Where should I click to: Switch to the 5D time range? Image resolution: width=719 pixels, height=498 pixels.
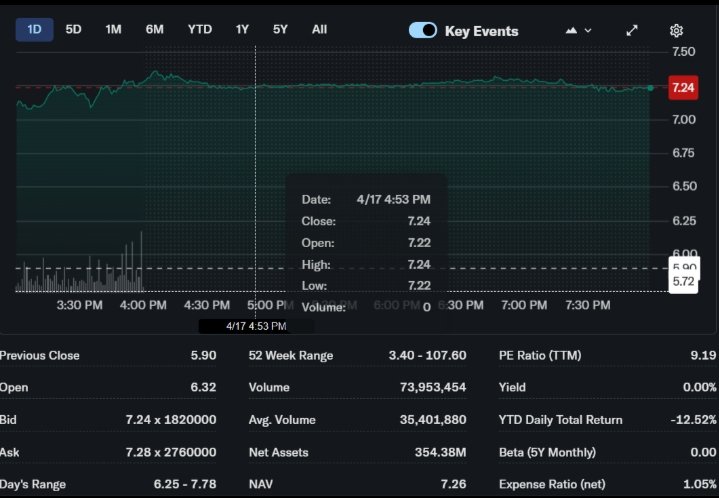[73, 29]
